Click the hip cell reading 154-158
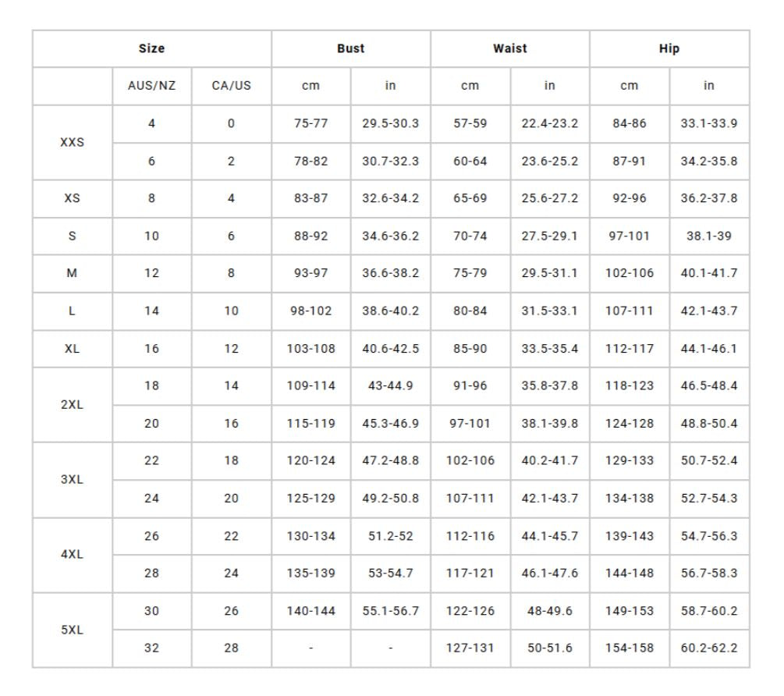The height and width of the screenshot is (696, 784). (630, 648)
